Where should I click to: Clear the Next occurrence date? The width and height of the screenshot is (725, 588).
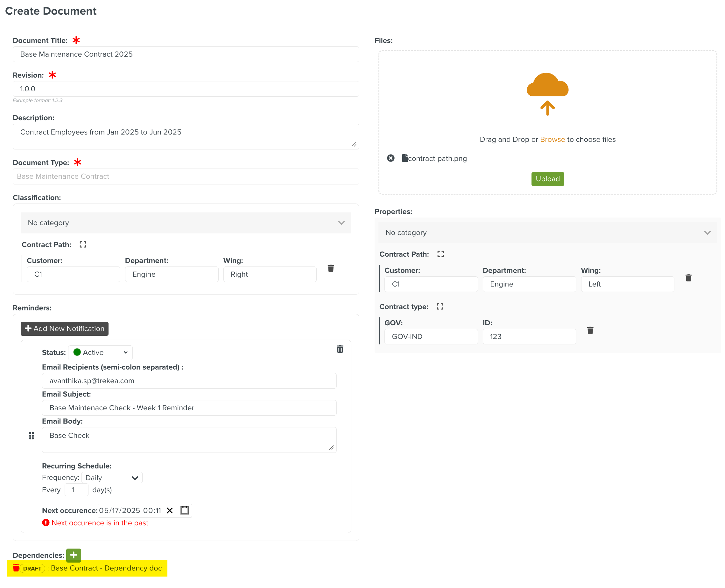[170, 510]
